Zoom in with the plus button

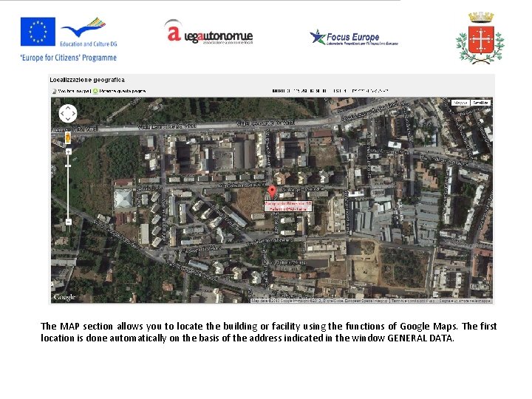point(68,151)
